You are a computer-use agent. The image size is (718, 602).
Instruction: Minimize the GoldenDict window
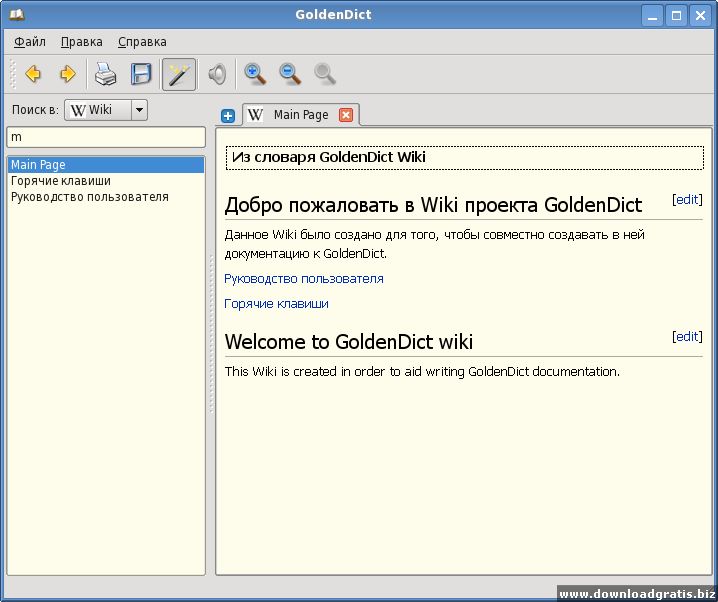tap(653, 16)
